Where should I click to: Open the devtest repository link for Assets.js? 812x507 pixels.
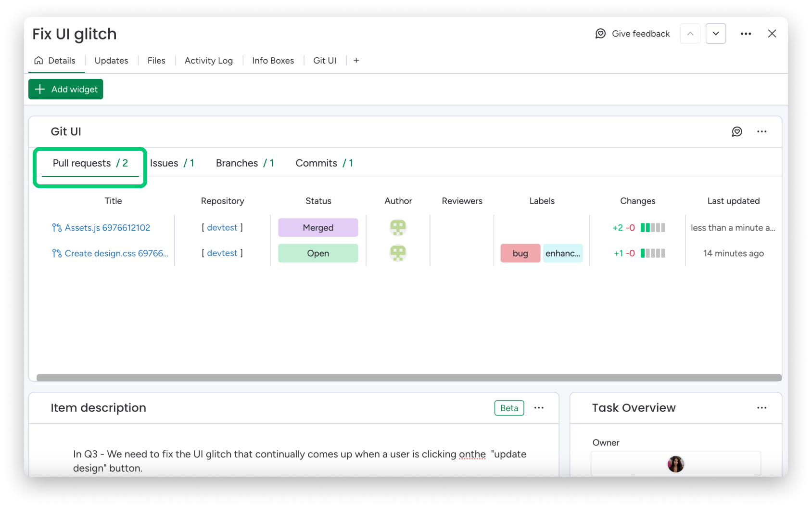(222, 227)
